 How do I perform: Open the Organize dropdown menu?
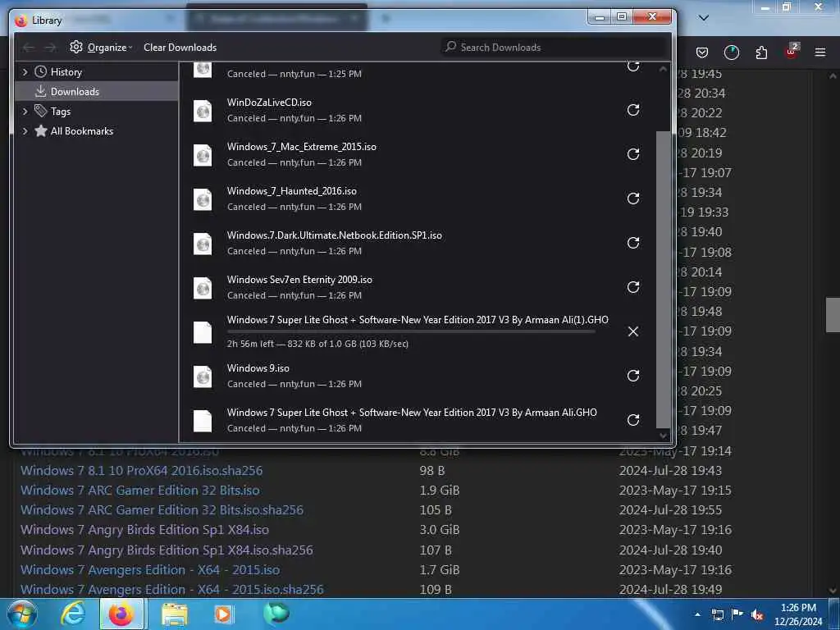point(101,48)
